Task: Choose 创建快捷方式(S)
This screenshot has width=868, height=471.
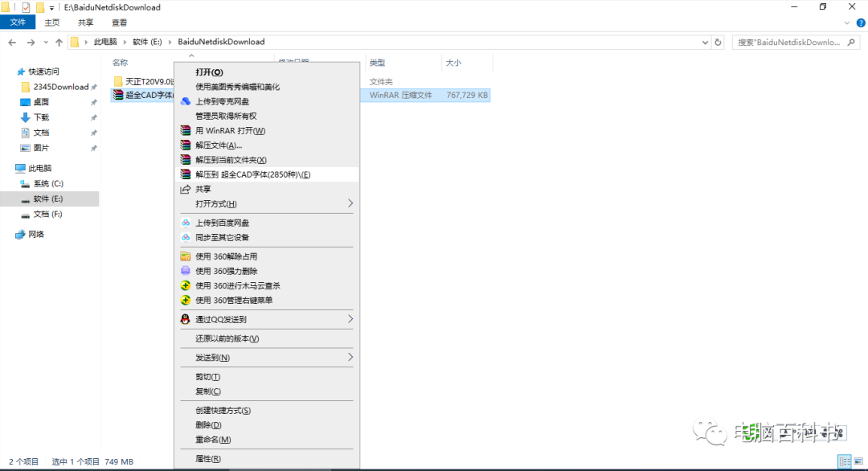Action: tap(267, 411)
